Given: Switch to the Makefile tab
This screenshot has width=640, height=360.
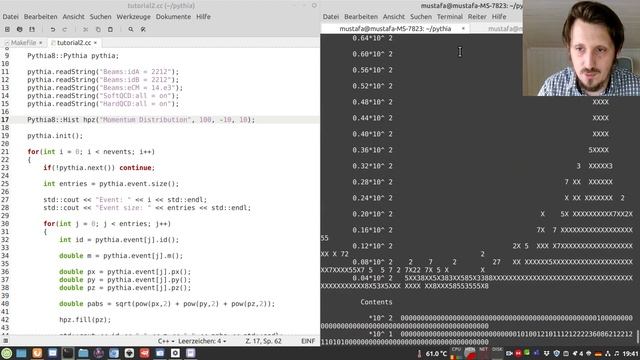Looking at the screenshot, I should pos(23,42).
